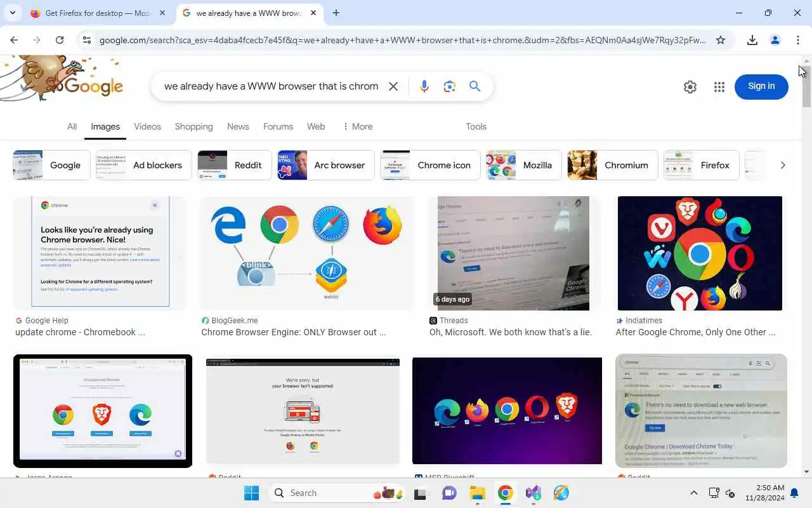The image size is (812, 508).
Task: Open the taskbar clock and date
Action: pos(764,493)
